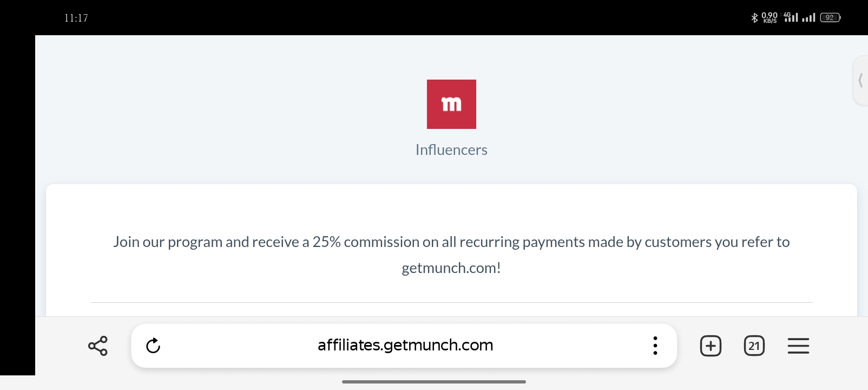The width and height of the screenshot is (868, 390).
Task: Show the 21 open tabs switcher
Action: [x=754, y=346]
